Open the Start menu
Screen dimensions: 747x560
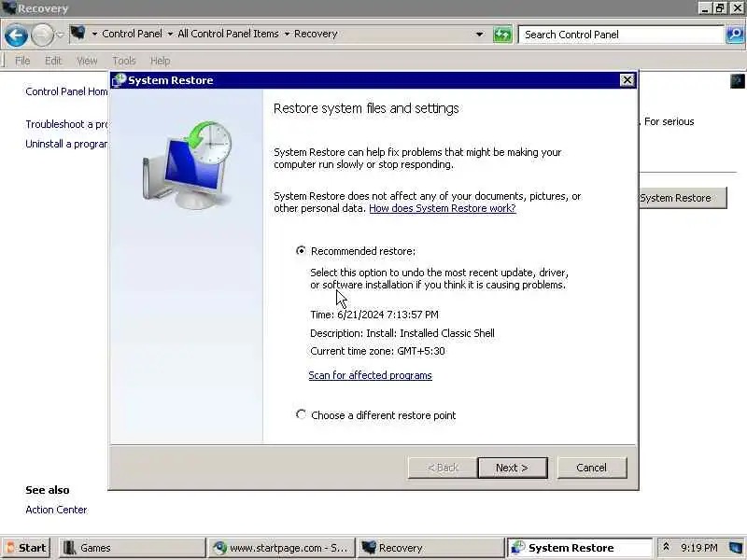pos(27,548)
